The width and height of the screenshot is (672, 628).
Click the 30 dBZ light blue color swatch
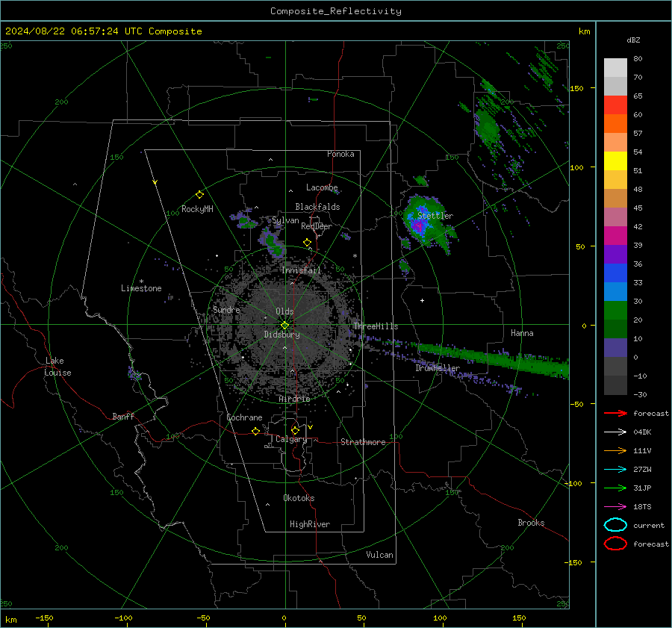pyautogui.click(x=615, y=291)
